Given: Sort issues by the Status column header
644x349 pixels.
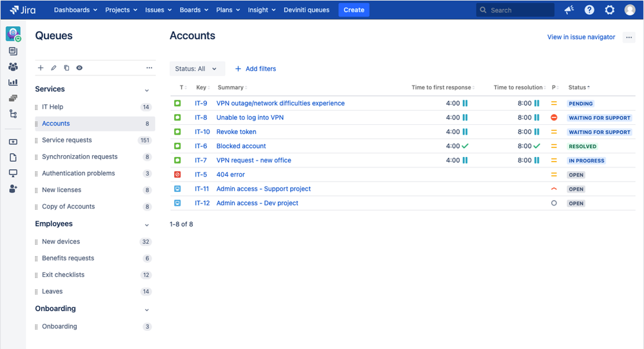Looking at the screenshot, I should click(x=579, y=88).
